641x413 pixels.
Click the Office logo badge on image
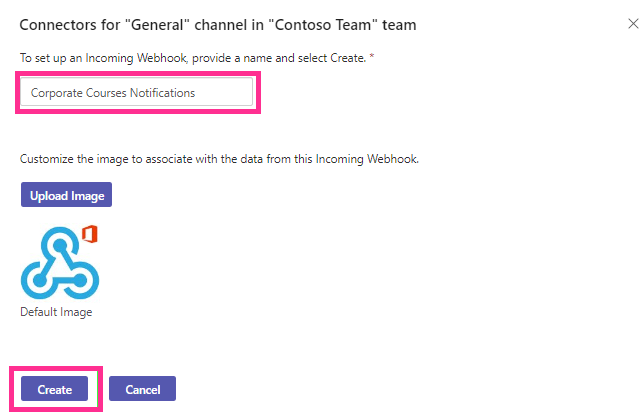(90, 234)
